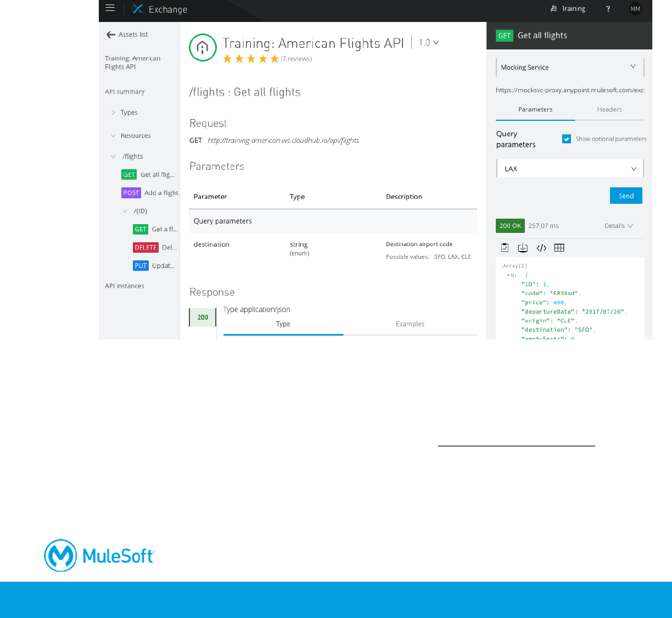Click the GET badge in panel header

[x=505, y=36]
